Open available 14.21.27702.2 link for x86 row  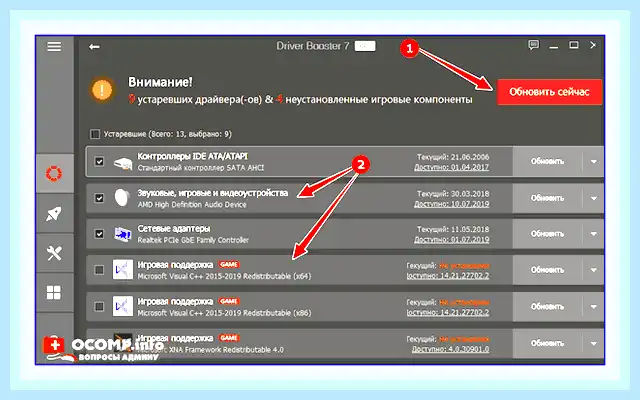point(448,312)
